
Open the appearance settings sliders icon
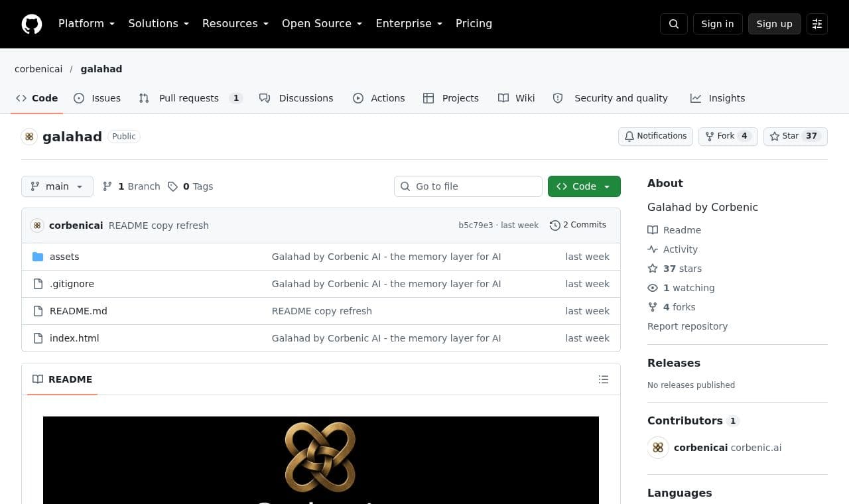817,24
